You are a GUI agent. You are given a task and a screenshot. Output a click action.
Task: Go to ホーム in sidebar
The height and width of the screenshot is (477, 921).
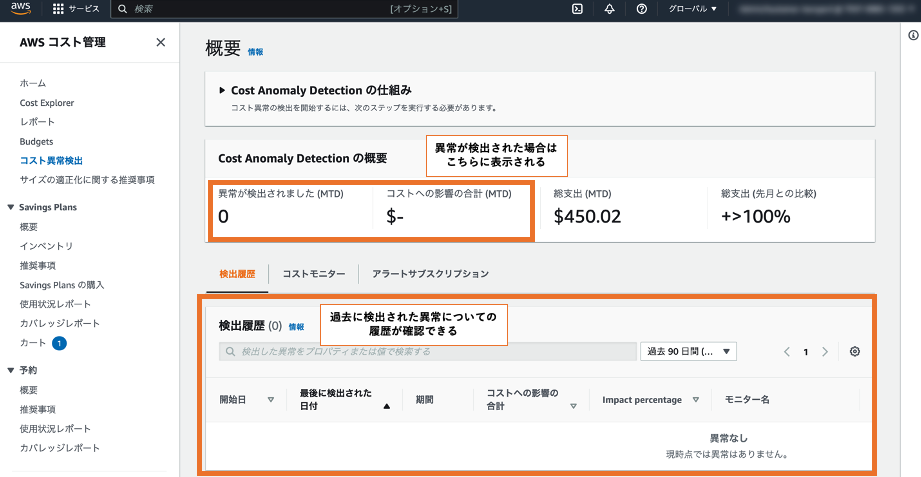click(33, 83)
